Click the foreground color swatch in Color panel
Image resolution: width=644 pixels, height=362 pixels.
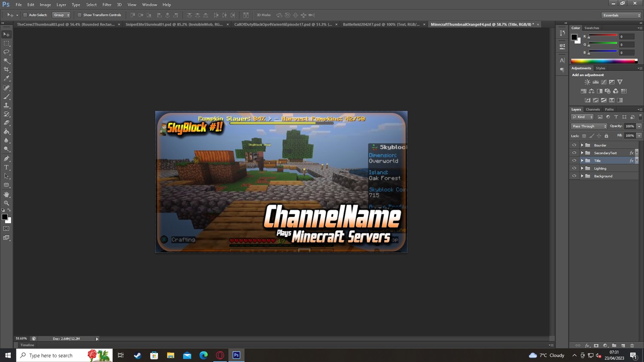pos(574,37)
